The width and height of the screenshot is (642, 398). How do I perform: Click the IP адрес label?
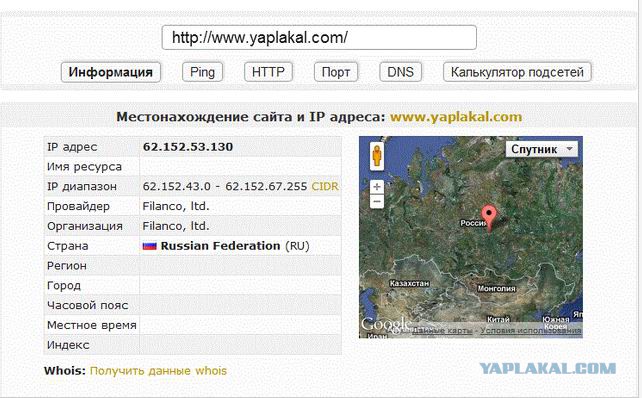click(x=72, y=147)
